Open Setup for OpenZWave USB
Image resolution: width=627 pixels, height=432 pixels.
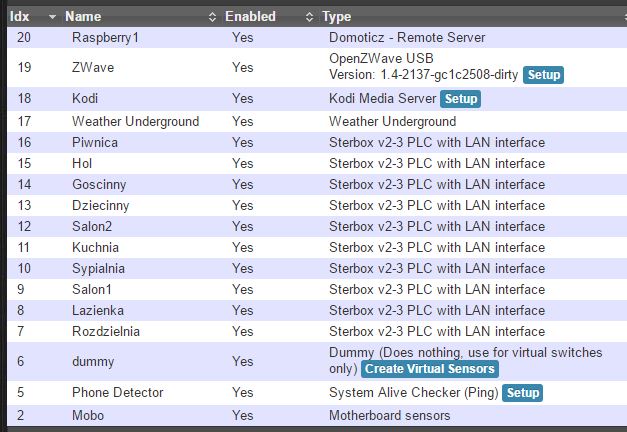click(x=543, y=75)
